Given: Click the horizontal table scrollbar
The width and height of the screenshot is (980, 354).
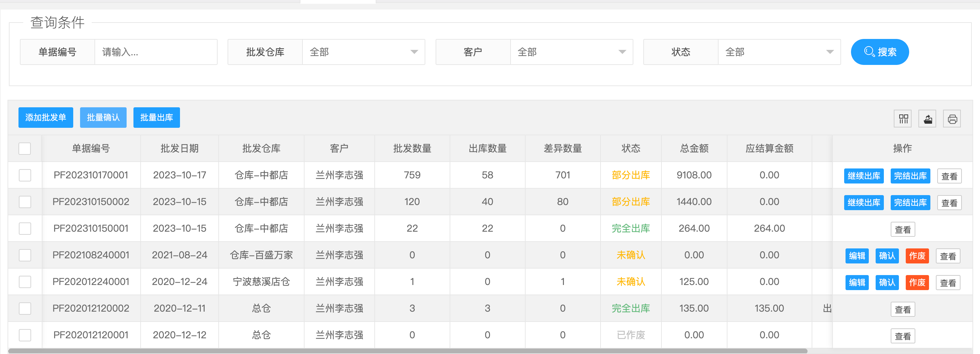Looking at the screenshot, I should click(408, 351).
